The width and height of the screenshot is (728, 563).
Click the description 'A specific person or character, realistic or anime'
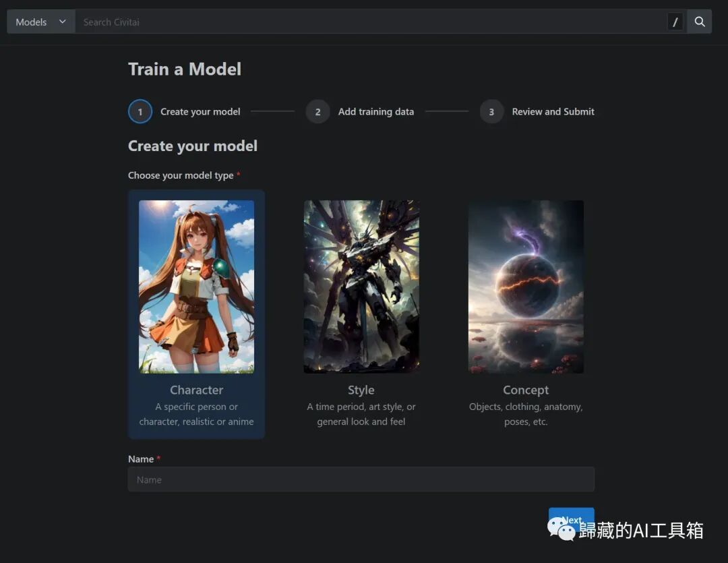point(196,414)
